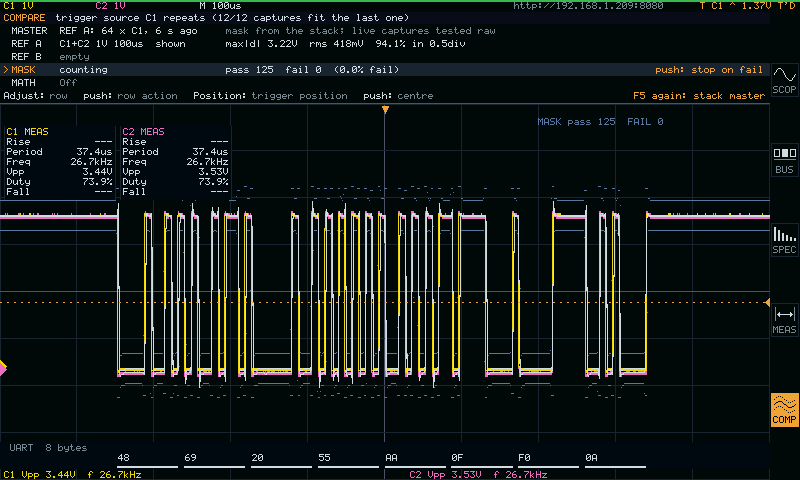Select the MASTER row in compare menu
This screenshot has width=800, height=480.
(385, 31)
